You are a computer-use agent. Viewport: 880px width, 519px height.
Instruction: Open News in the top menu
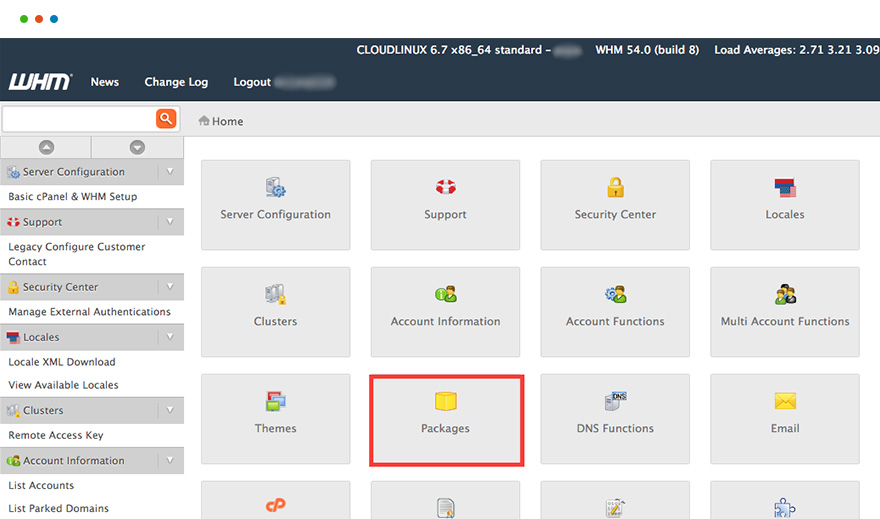105,82
